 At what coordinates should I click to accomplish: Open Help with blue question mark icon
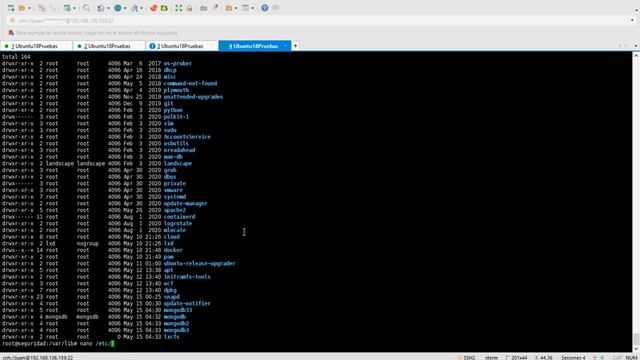(265, 8)
